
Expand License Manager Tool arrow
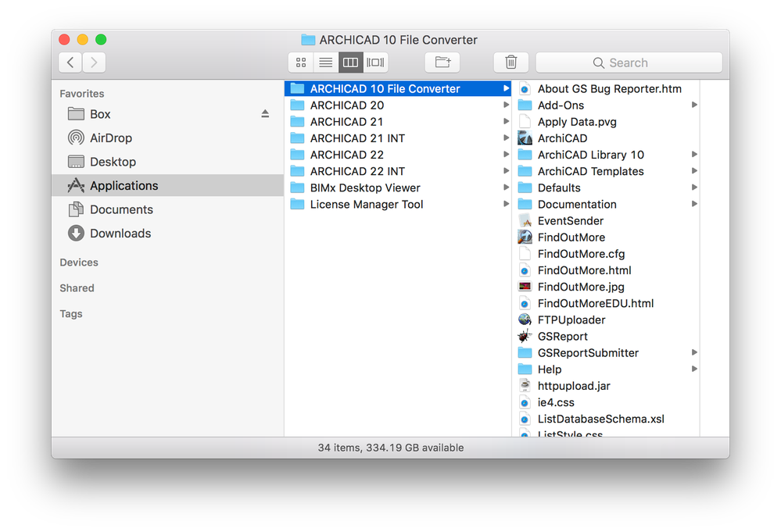coord(506,204)
